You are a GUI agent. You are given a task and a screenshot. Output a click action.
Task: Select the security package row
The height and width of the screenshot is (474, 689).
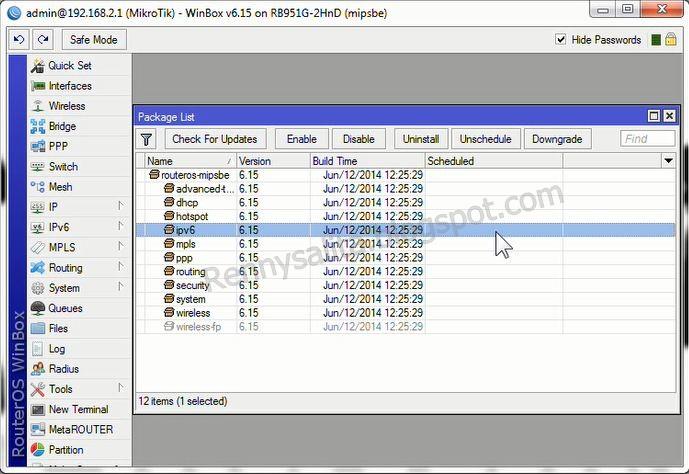(405, 285)
